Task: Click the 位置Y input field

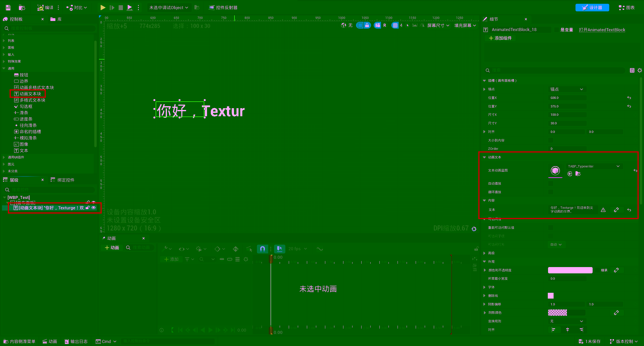Action: (567, 106)
